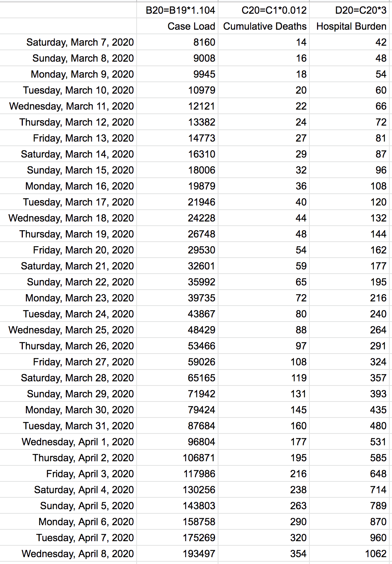The width and height of the screenshot is (392, 564).
Task: Select the Wednesday, April 8, 2020 cell
Action: click(x=68, y=554)
